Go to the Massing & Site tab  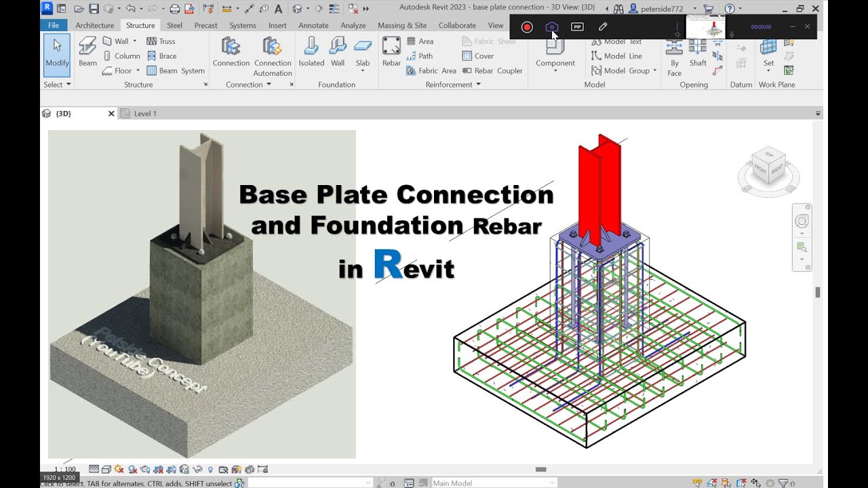(x=402, y=25)
